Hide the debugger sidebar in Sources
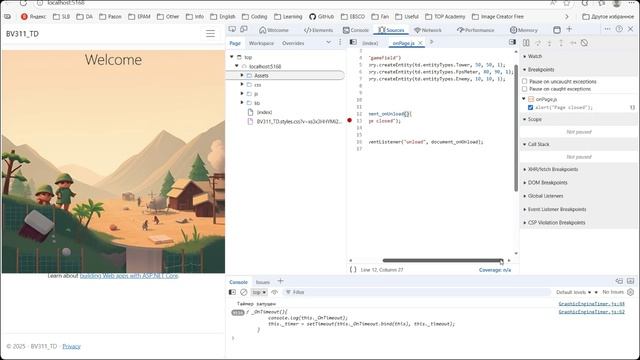The image size is (640, 360). point(512,42)
